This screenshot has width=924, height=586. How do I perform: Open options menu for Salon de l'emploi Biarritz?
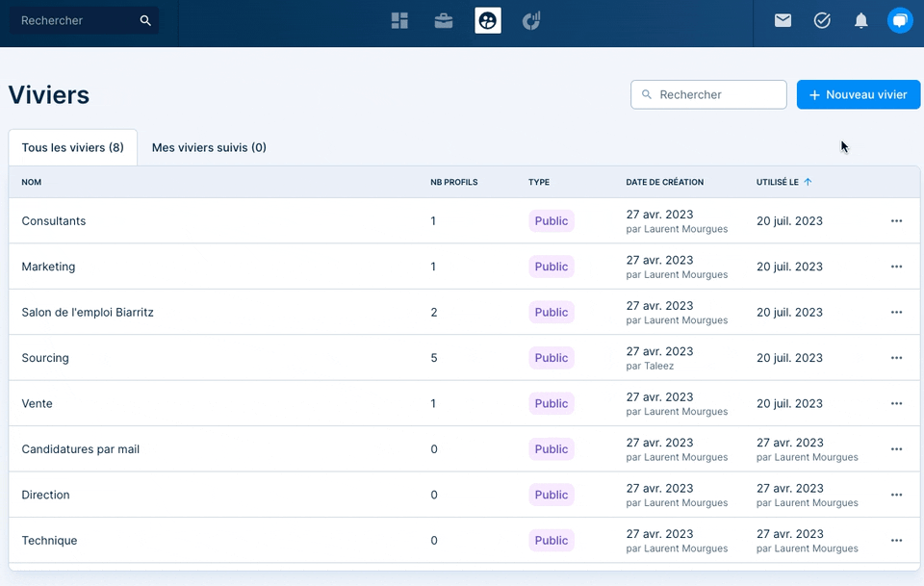[896, 312]
